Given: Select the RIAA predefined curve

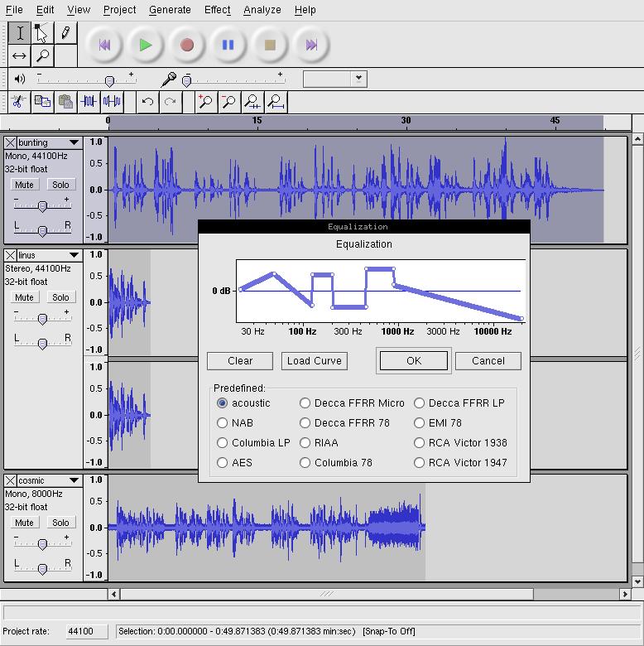Looking at the screenshot, I should tap(305, 443).
